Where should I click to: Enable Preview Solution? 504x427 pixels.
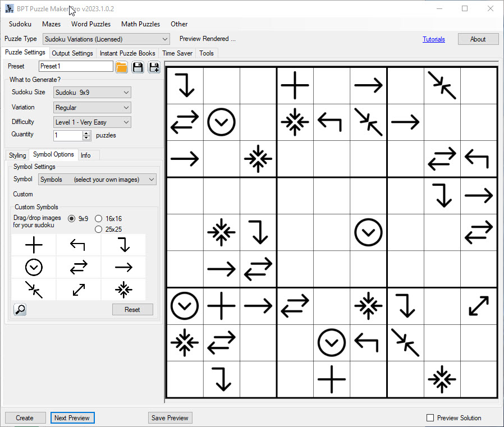point(430,417)
